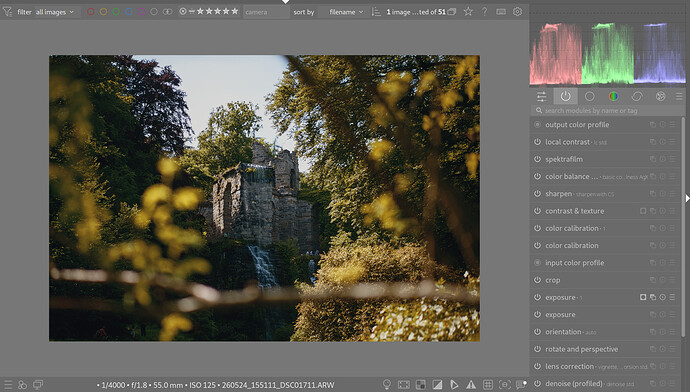Toggle the blue color label filter

(129, 12)
